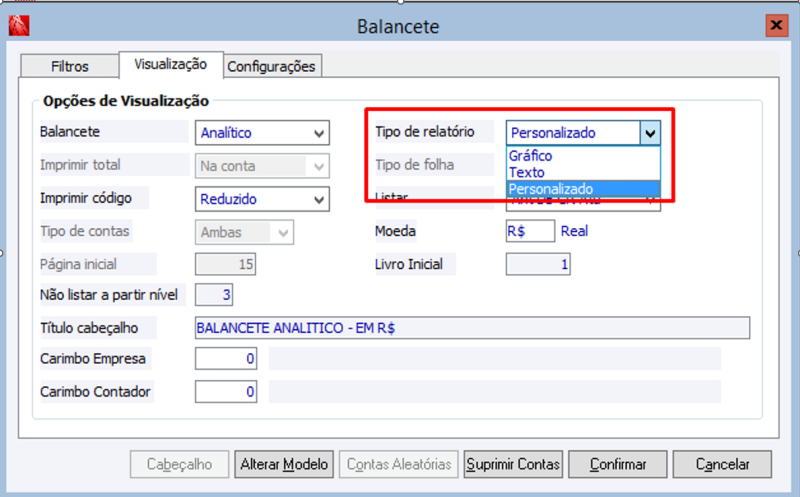Collapse the Tipo de relatório dropdown arrow
This screenshot has height=497, width=800.
(x=649, y=133)
